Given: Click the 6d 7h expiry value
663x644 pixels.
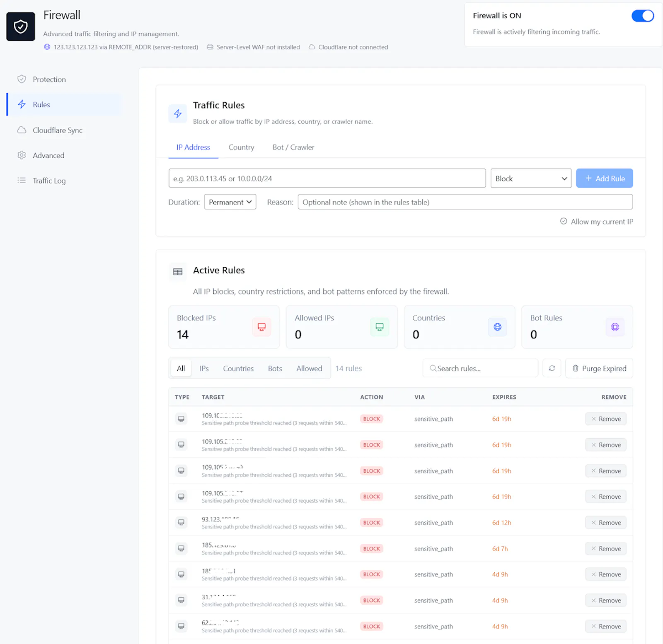Looking at the screenshot, I should tap(500, 549).
